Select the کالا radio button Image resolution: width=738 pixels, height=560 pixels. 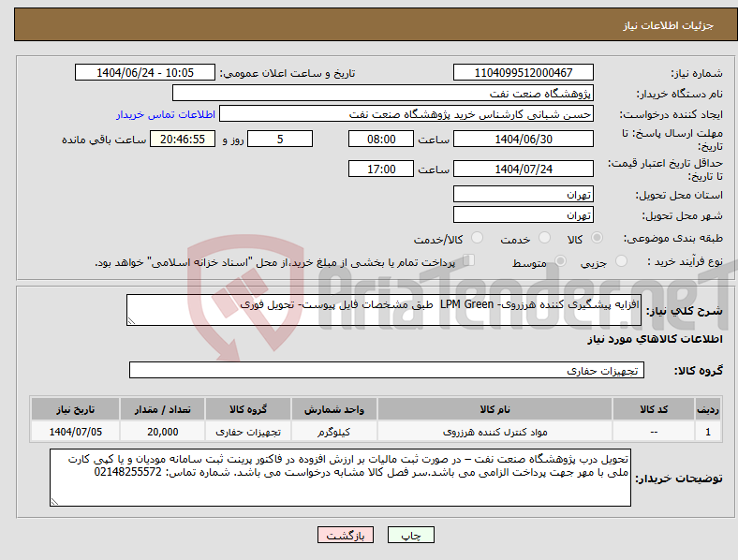[597, 238]
